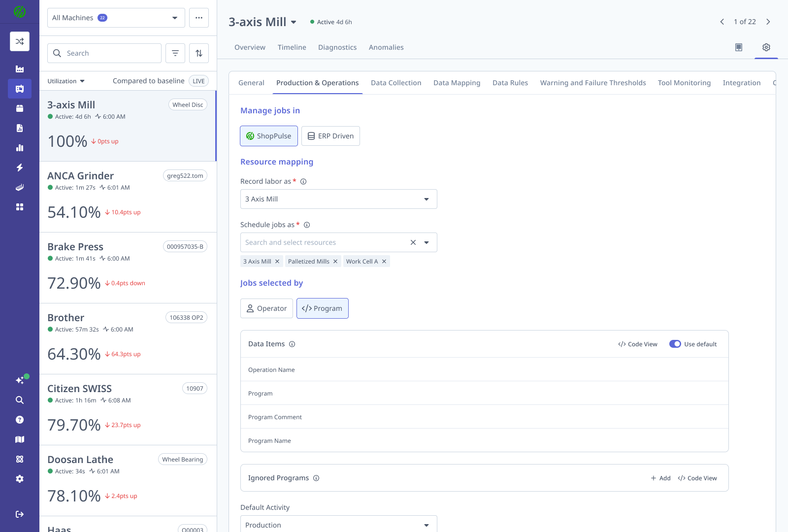Click the AI sparkle assistant icon
Viewport: 788px width, 532px height.
pos(20,380)
